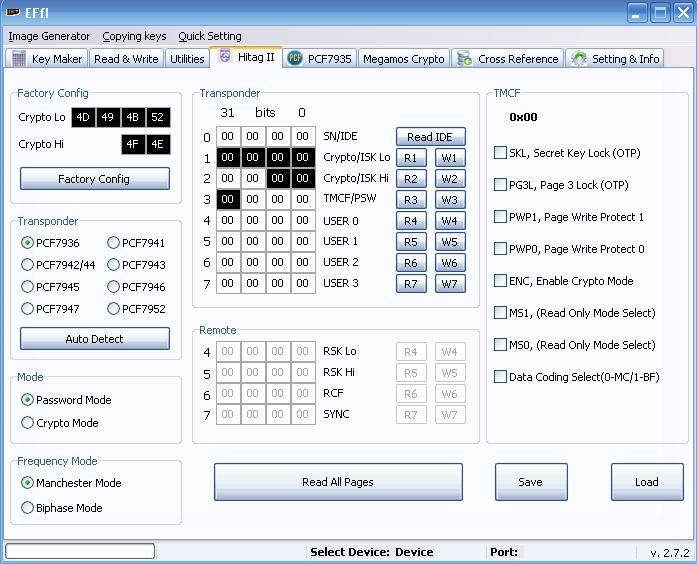Click the Save button

click(x=531, y=482)
